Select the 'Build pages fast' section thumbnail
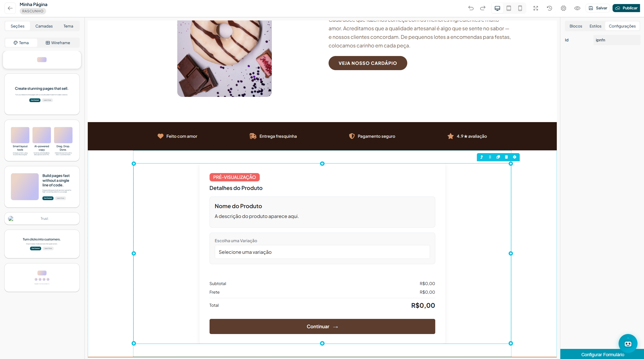644x359 pixels. 42,187
